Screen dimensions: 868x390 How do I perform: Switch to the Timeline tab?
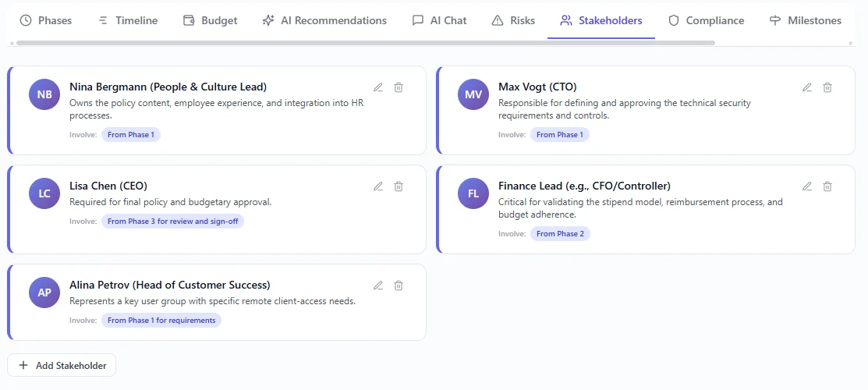(128, 20)
